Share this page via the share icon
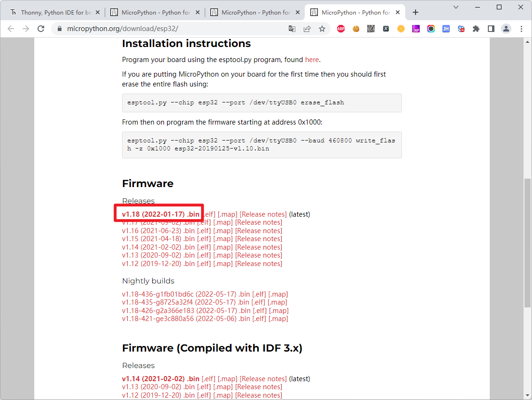 pos(307,29)
